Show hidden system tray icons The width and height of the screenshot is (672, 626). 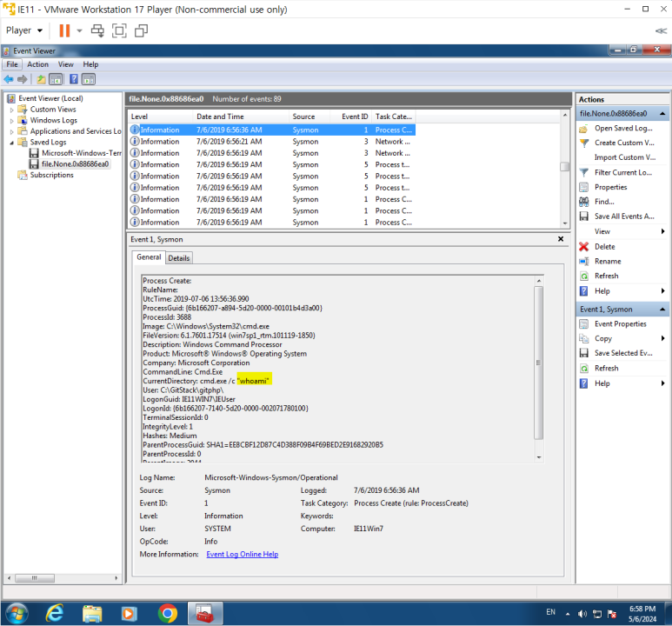568,614
